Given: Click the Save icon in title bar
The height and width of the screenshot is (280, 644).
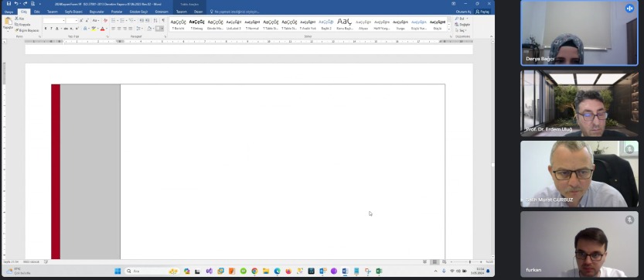Looking at the screenshot, I should (9, 4).
